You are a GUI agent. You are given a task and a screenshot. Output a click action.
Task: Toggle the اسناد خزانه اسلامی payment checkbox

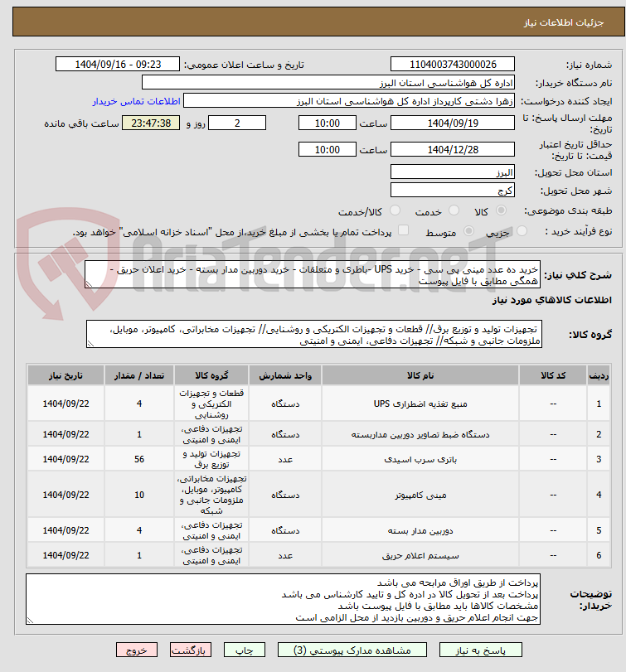403,230
